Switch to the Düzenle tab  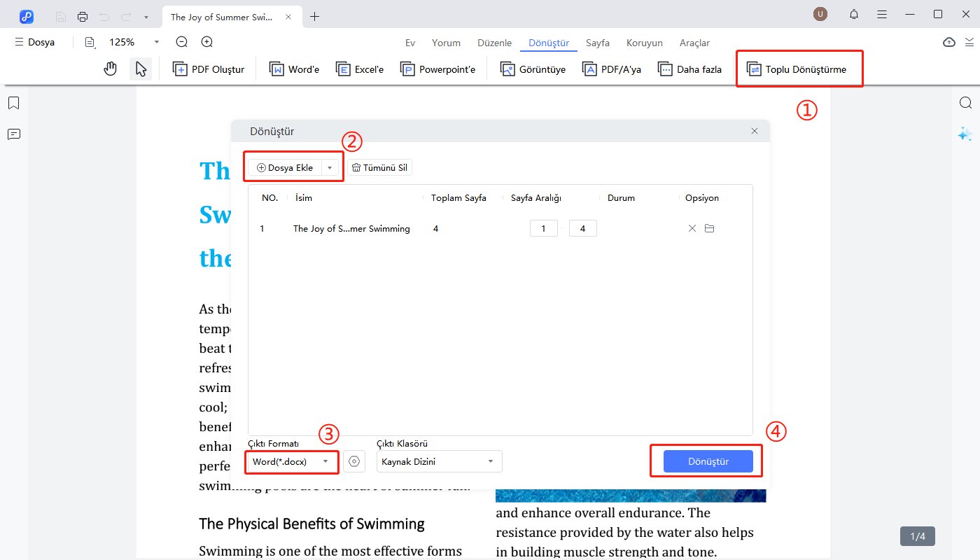(x=494, y=43)
